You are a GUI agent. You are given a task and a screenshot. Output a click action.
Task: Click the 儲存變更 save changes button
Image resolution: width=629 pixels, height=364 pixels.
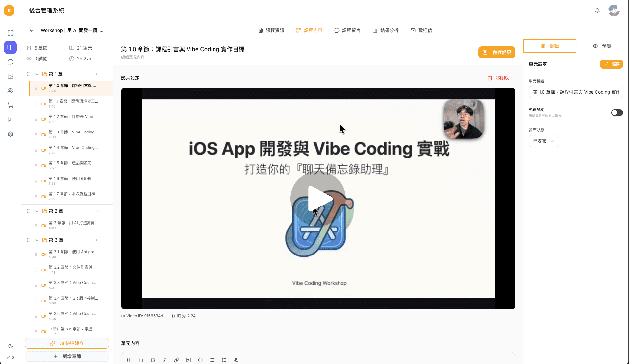click(x=496, y=52)
